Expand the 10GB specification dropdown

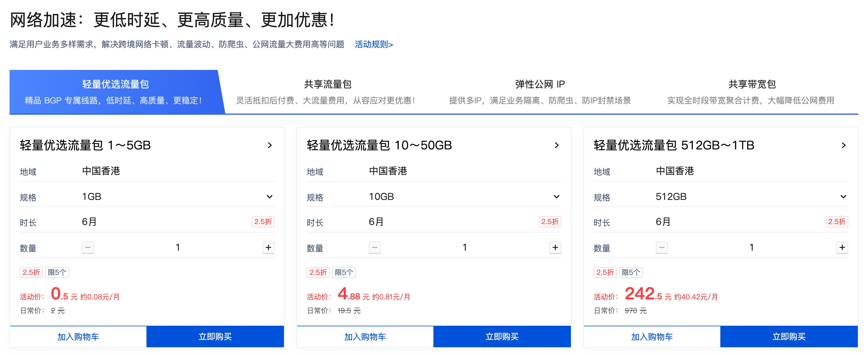click(x=556, y=196)
